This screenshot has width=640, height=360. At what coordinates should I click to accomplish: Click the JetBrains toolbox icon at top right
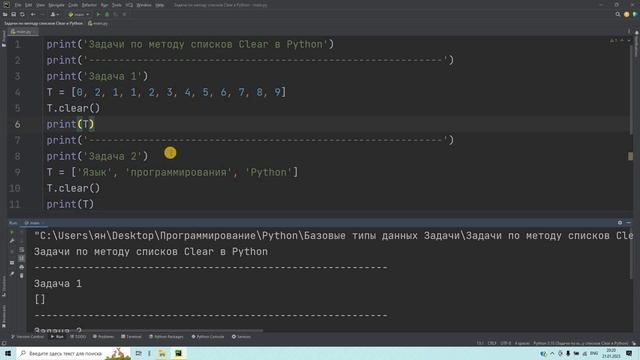pyautogui.click(x=635, y=14)
